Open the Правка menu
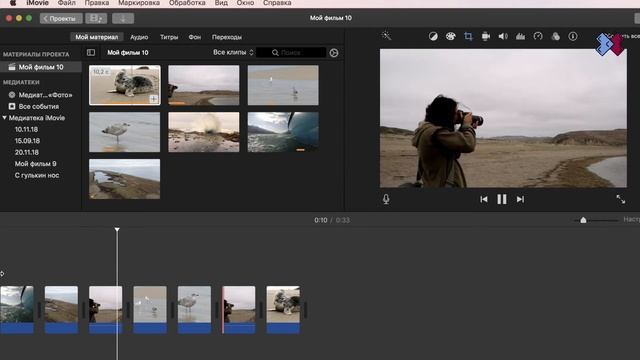The image size is (640, 360). point(97,3)
